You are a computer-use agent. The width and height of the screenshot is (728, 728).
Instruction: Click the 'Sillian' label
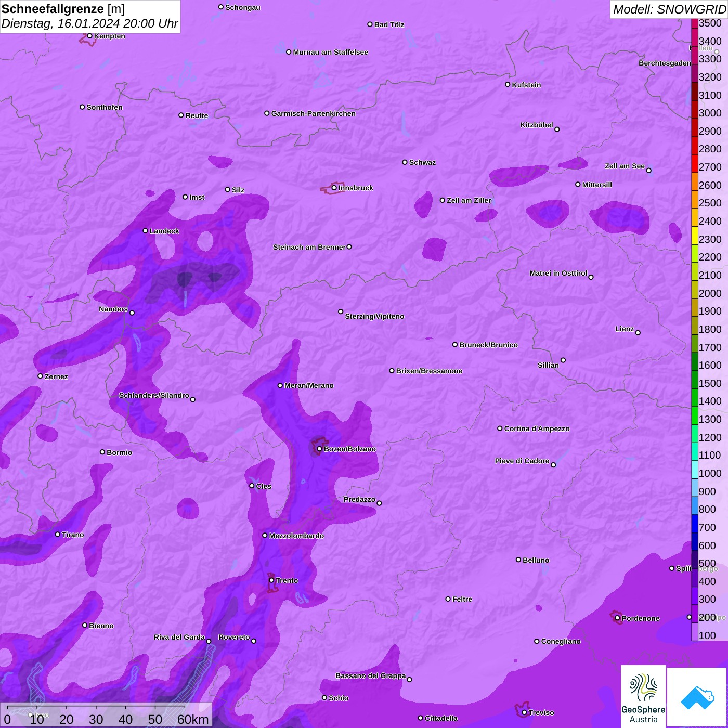click(548, 365)
